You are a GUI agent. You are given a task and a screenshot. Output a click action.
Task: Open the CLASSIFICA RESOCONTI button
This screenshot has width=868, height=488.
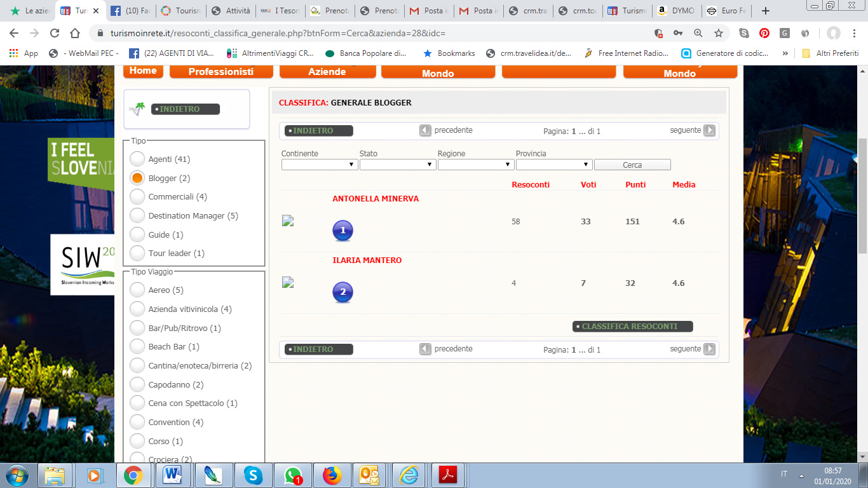633,326
